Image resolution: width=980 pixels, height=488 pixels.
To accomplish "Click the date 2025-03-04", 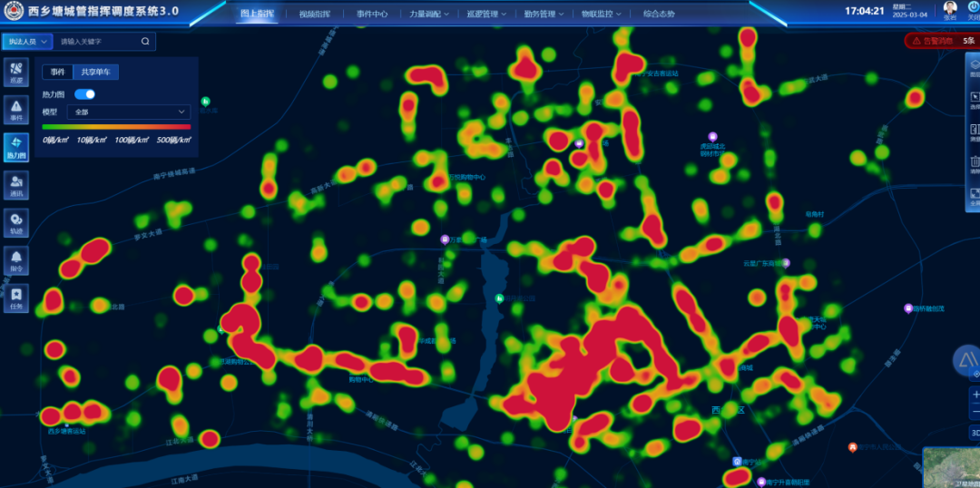I will 910,15.
